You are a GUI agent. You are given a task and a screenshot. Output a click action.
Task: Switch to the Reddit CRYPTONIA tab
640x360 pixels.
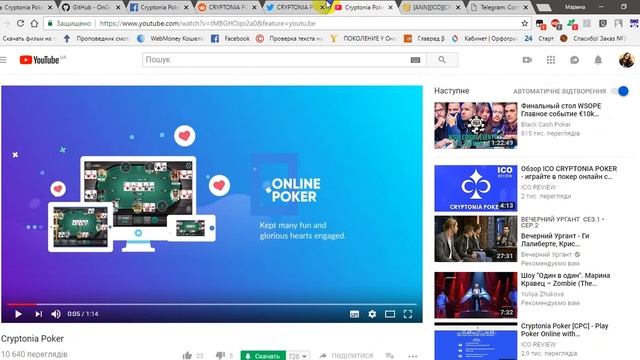[227, 7]
